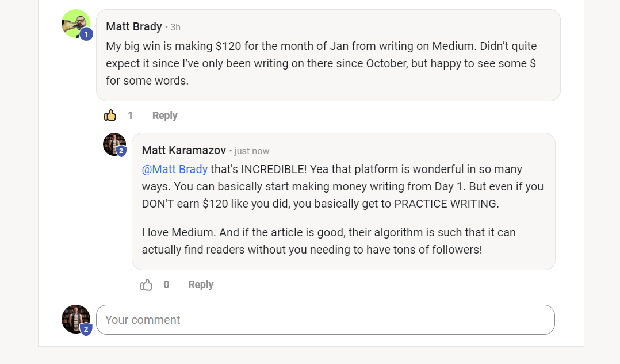Screen dimensions: 620x364
Task: Click Matt Brady's profile avatar
Action: [x=74, y=22]
